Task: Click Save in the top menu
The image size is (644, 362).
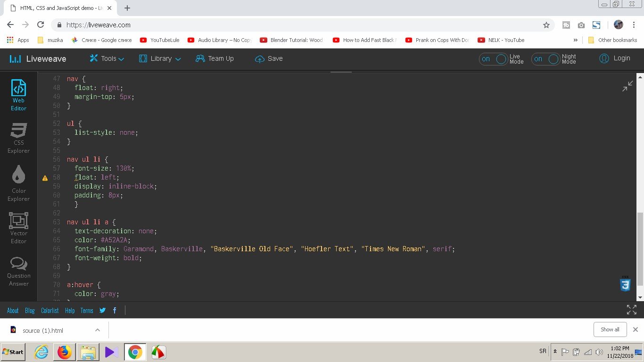Action: 269,59
